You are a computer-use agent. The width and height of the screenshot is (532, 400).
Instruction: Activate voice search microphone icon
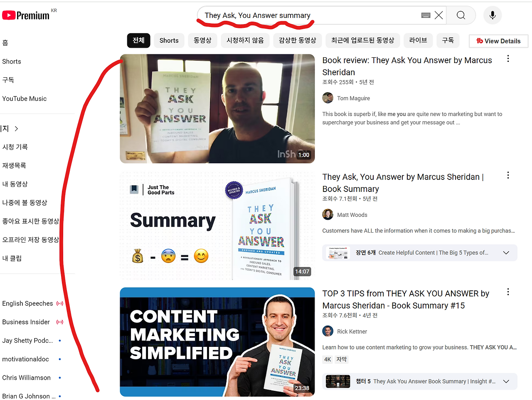[493, 15]
